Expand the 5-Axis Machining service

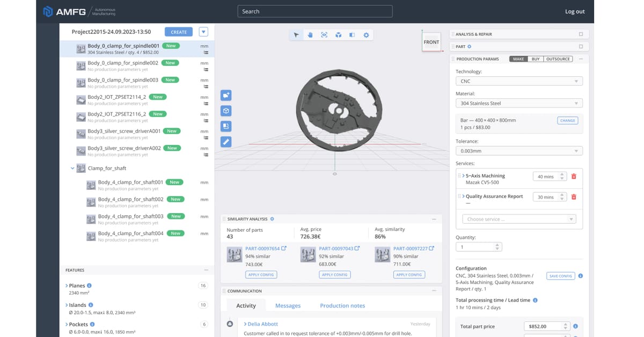point(464,176)
